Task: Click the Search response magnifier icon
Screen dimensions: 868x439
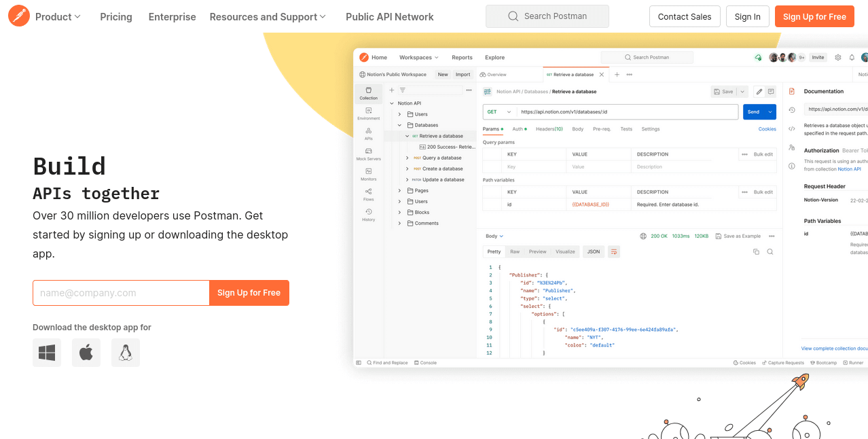Action: click(770, 251)
